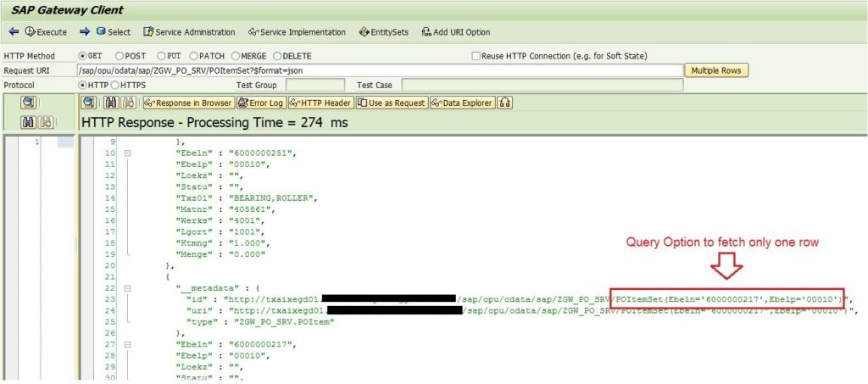Click the Menge value "0.000"
Screen dimensions: 868x384
(x=246, y=254)
